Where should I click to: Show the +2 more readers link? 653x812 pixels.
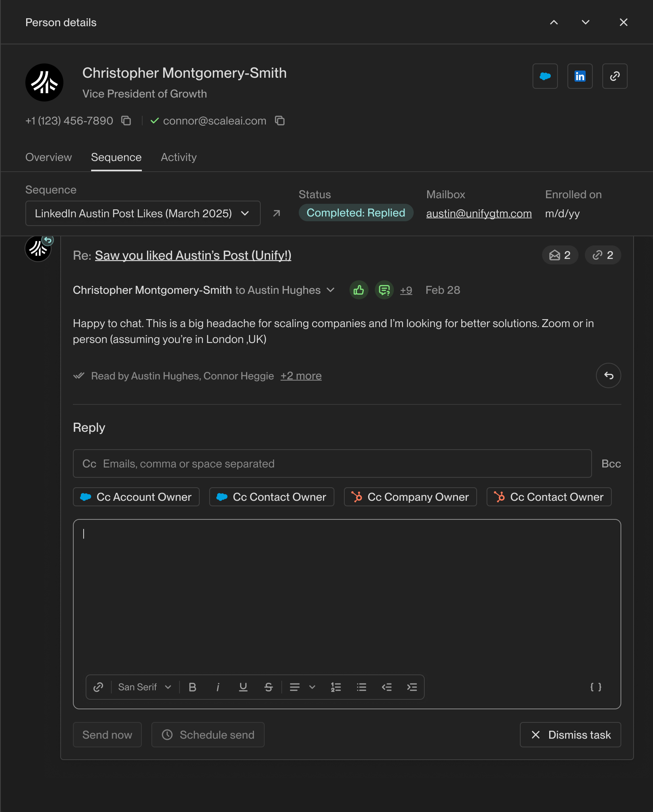coord(301,376)
